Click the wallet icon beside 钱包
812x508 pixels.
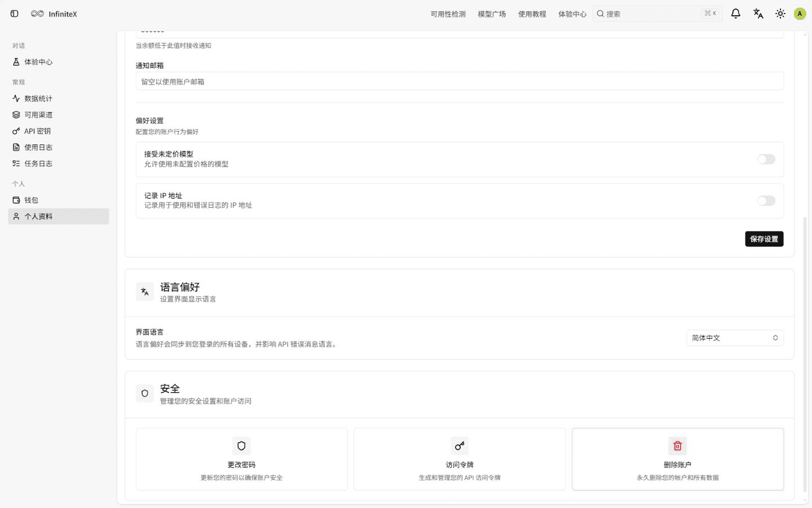[x=16, y=200]
